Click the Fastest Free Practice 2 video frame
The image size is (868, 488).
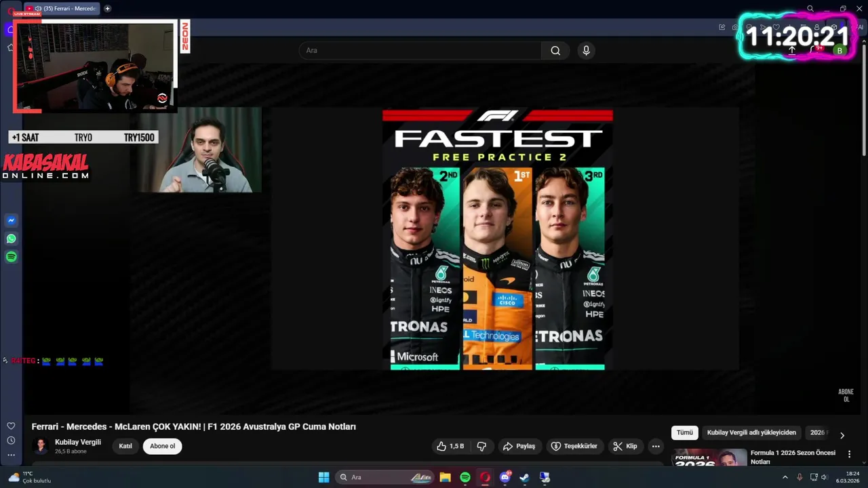pyautogui.click(x=497, y=239)
